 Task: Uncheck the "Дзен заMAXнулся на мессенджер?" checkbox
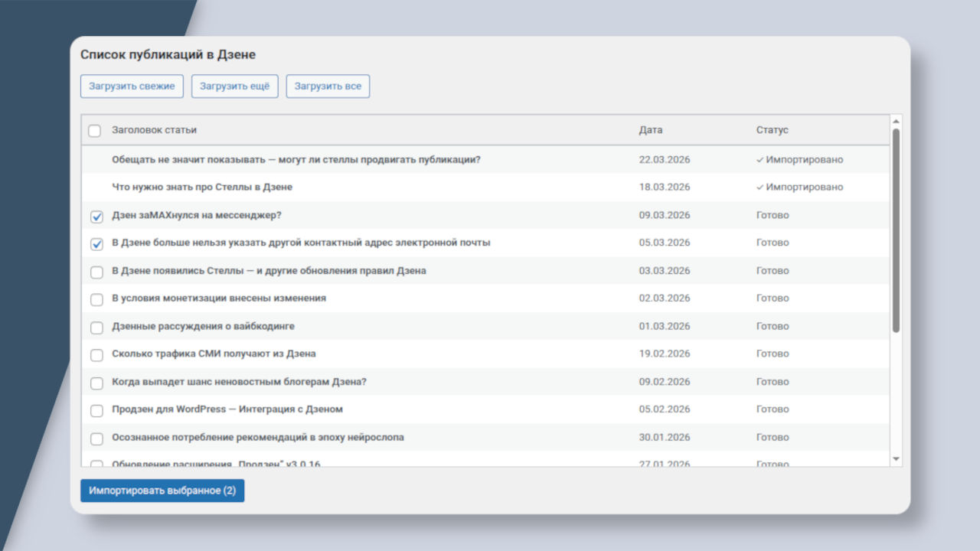point(96,217)
